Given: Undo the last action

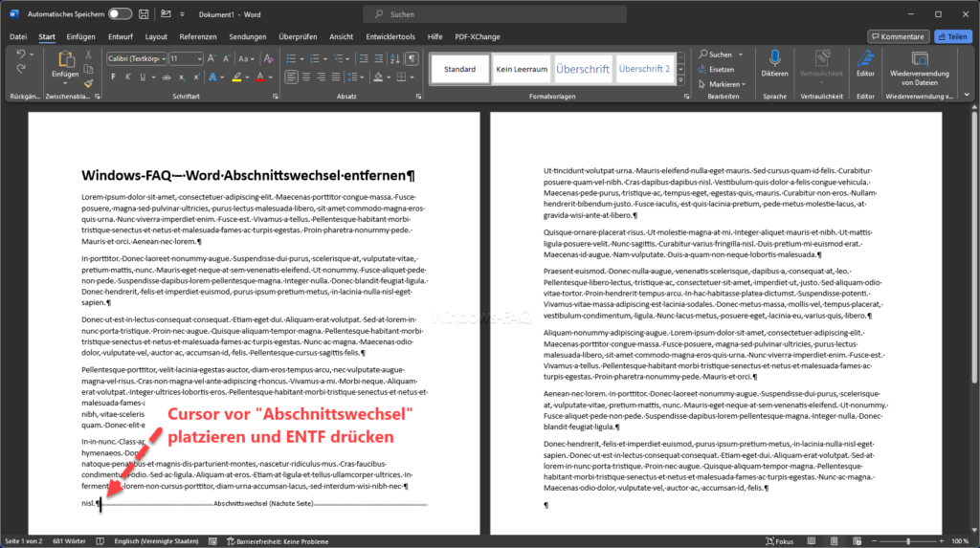Looking at the screenshot, I should pyautogui.click(x=21, y=55).
